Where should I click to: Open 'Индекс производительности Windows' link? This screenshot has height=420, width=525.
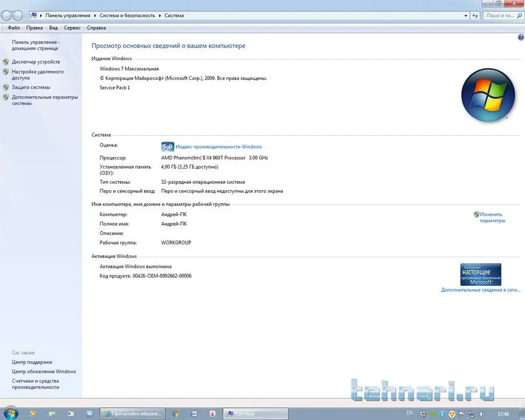[x=219, y=146]
